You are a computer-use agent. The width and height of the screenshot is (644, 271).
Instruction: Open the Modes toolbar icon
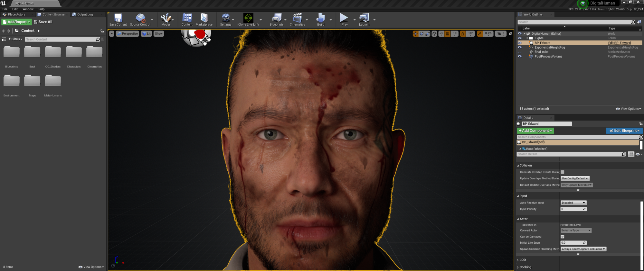point(166,20)
